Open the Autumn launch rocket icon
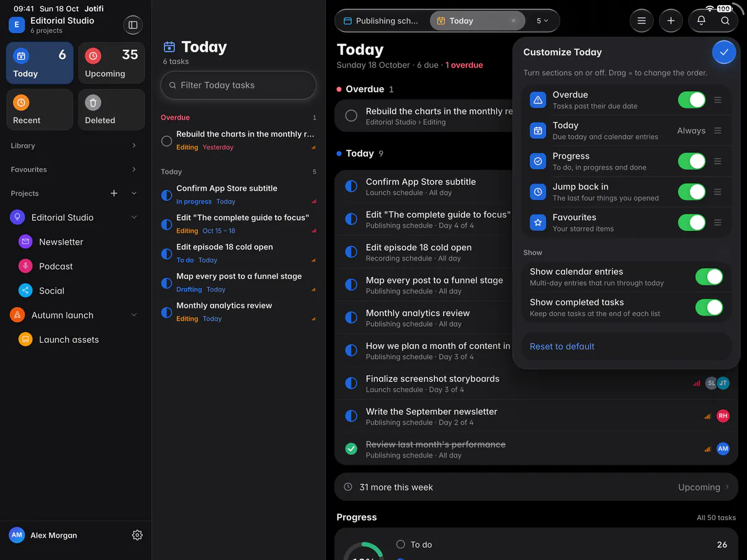Screen dimensions: 747x560 [17, 315]
